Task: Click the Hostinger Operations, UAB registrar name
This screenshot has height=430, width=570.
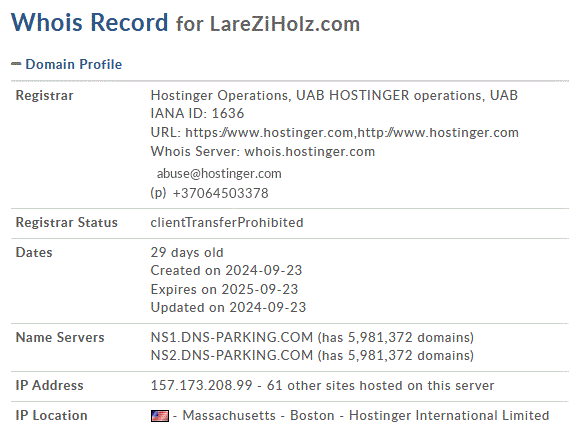Action: [x=334, y=96]
